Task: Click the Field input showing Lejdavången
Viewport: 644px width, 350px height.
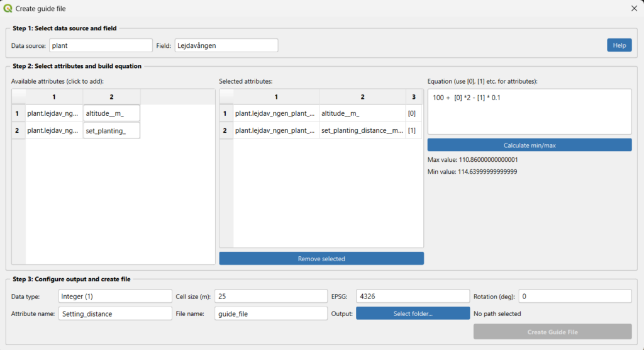Action: pos(226,45)
